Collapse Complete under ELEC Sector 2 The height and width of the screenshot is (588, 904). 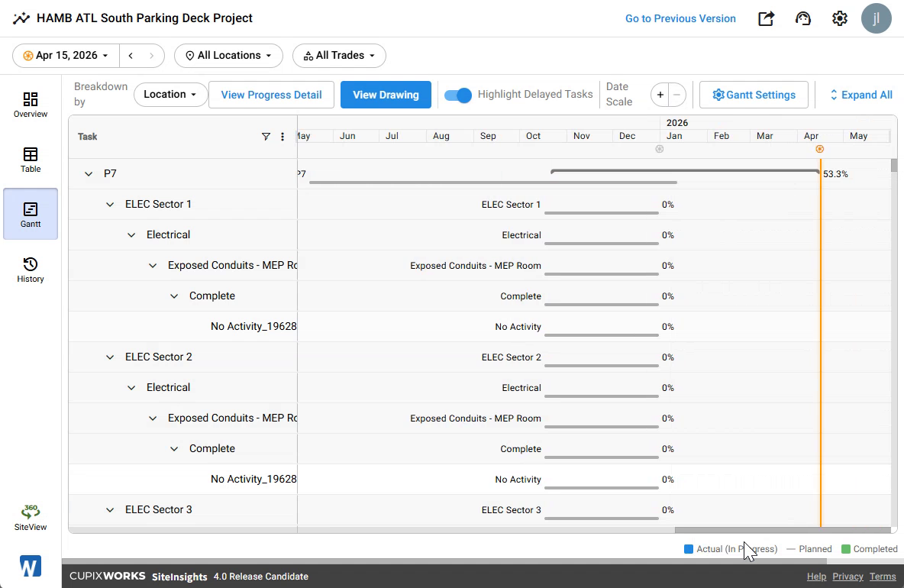[x=173, y=448]
